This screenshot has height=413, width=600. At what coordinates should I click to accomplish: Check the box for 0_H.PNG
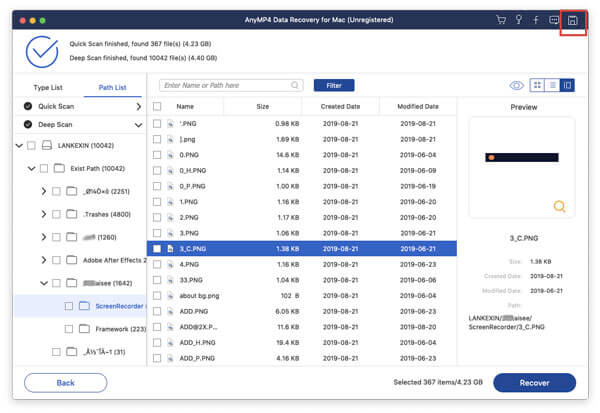[157, 170]
